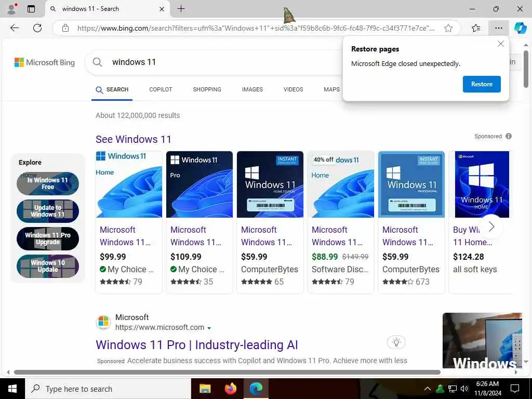
Task: Launch Firefox from taskbar
Action: click(x=230, y=389)
